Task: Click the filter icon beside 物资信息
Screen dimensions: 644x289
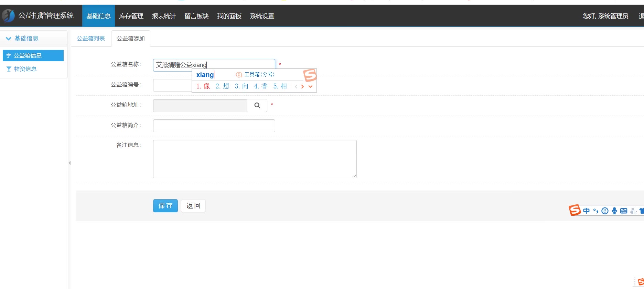Action: point(9,69)
